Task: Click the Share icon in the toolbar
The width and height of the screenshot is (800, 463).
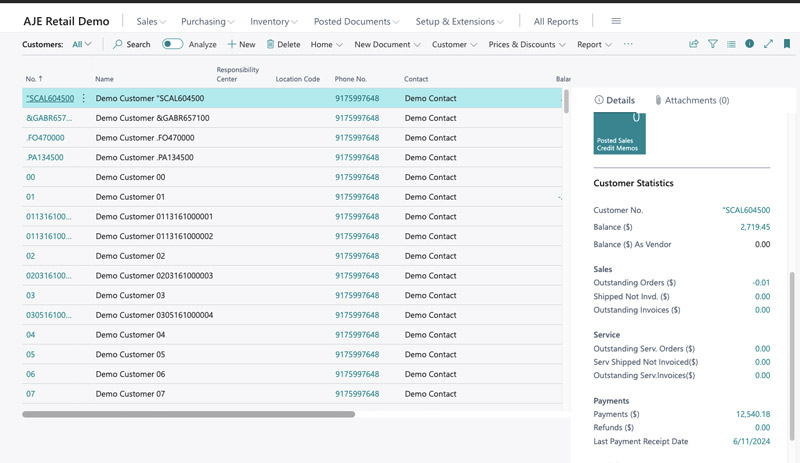Action: pyautogui.click(x=694, y=44)
